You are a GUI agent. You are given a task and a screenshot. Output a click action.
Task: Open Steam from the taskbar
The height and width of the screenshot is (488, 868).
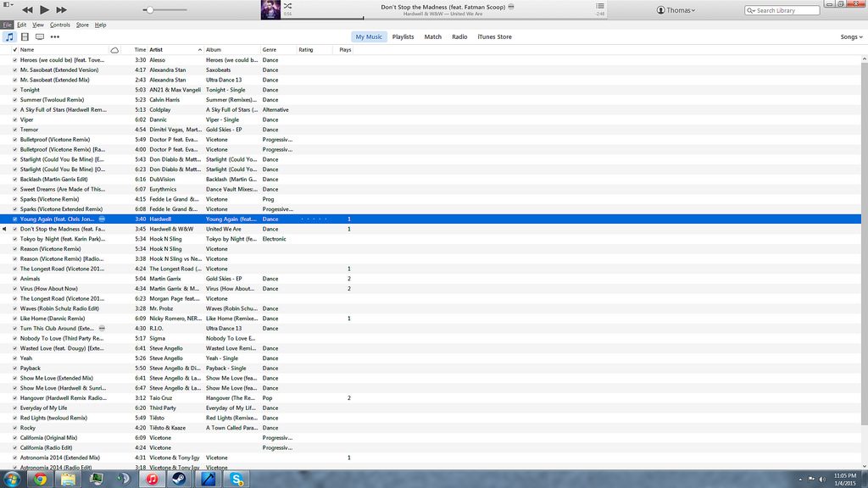click(x=179, y=479)
